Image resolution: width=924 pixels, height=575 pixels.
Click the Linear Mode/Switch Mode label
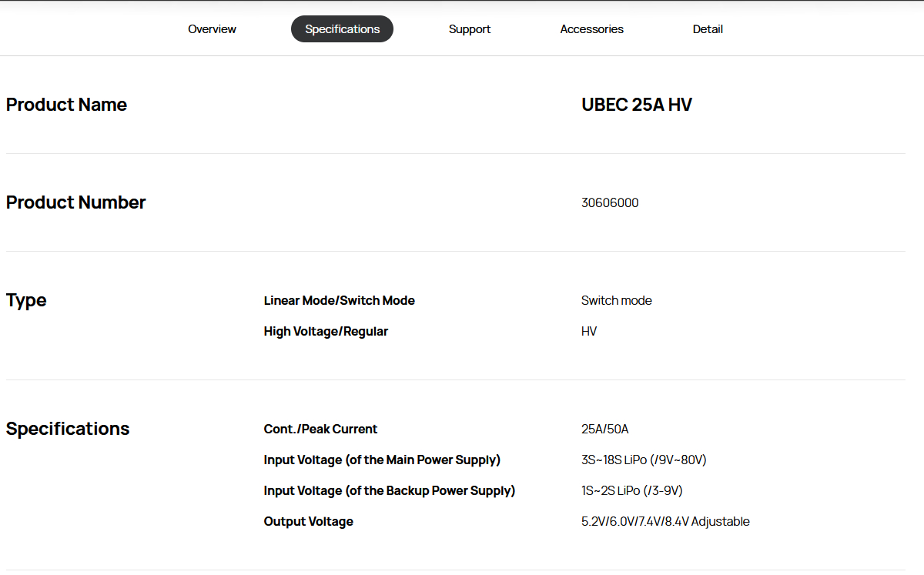pos(339,301)
